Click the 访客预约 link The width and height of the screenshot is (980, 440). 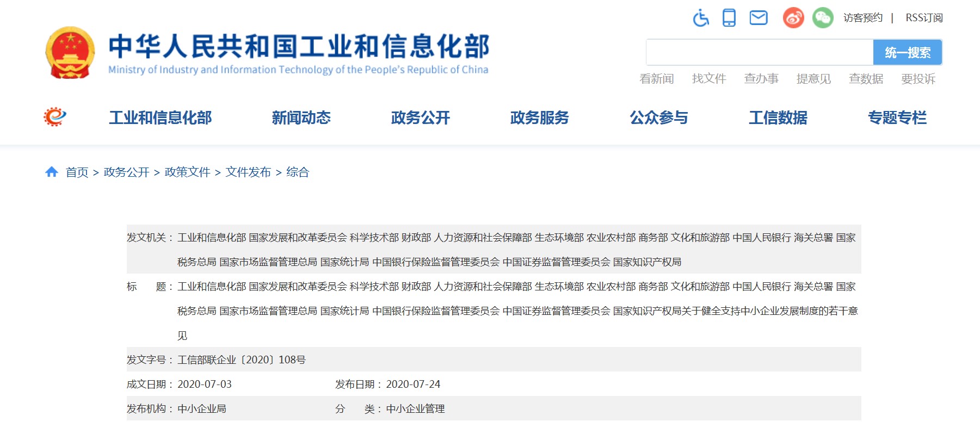863,18
